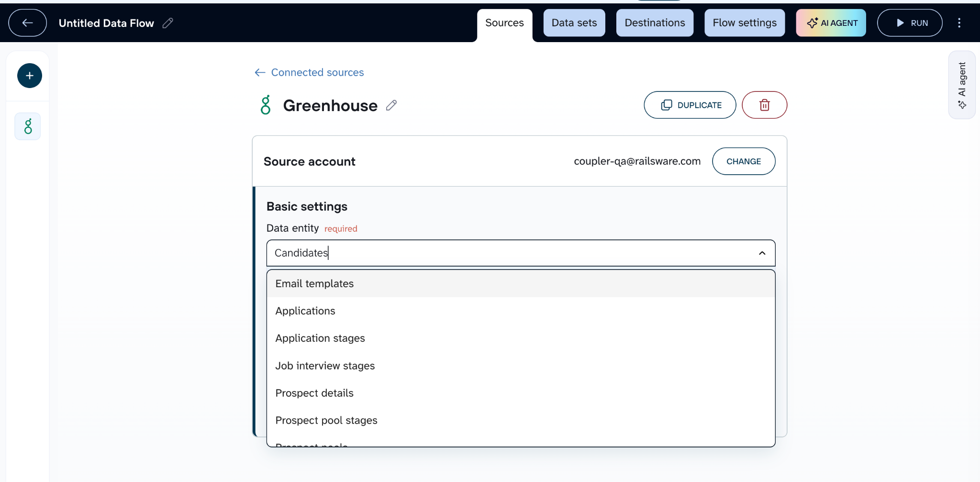
Task: Choose Email templates option
Action: (x=521, y=283)
